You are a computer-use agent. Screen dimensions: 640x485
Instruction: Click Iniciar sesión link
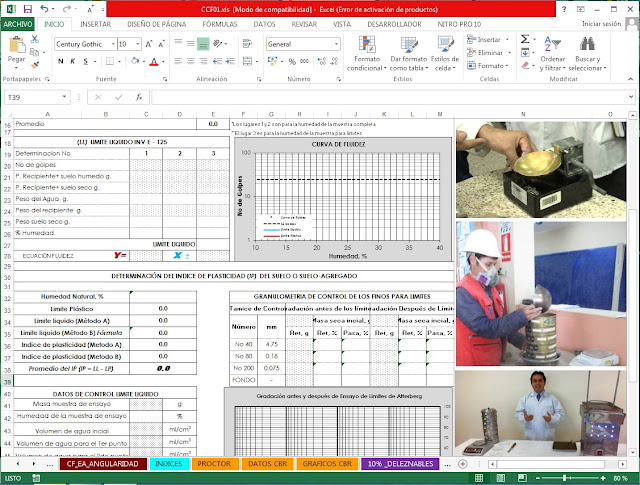(x=601, y=24)
